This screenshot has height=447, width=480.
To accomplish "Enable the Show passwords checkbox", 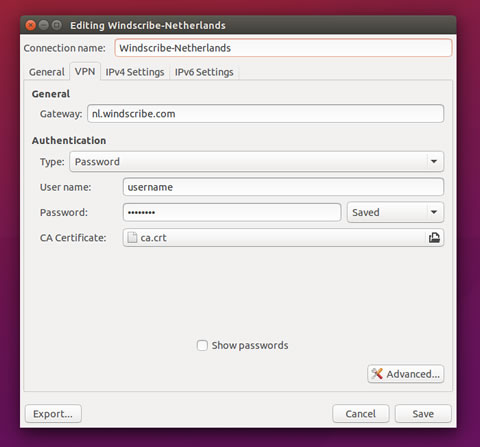I will (x=202, y=345).
